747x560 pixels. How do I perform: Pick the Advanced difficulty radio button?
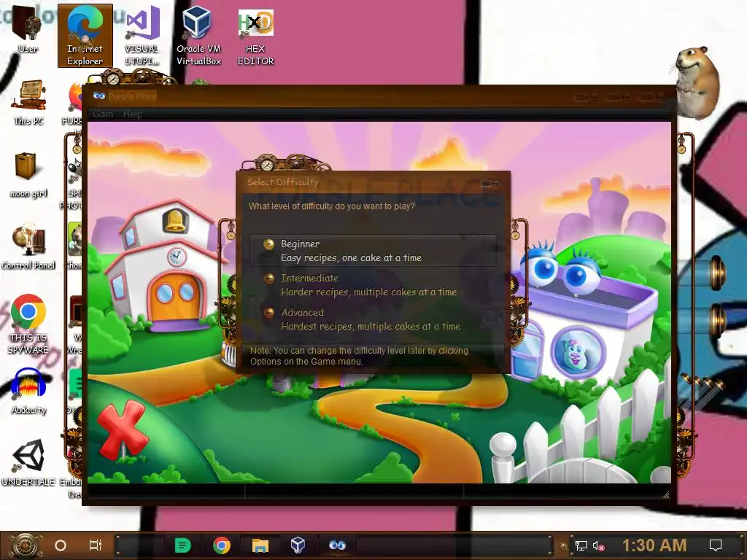(269, 313)
